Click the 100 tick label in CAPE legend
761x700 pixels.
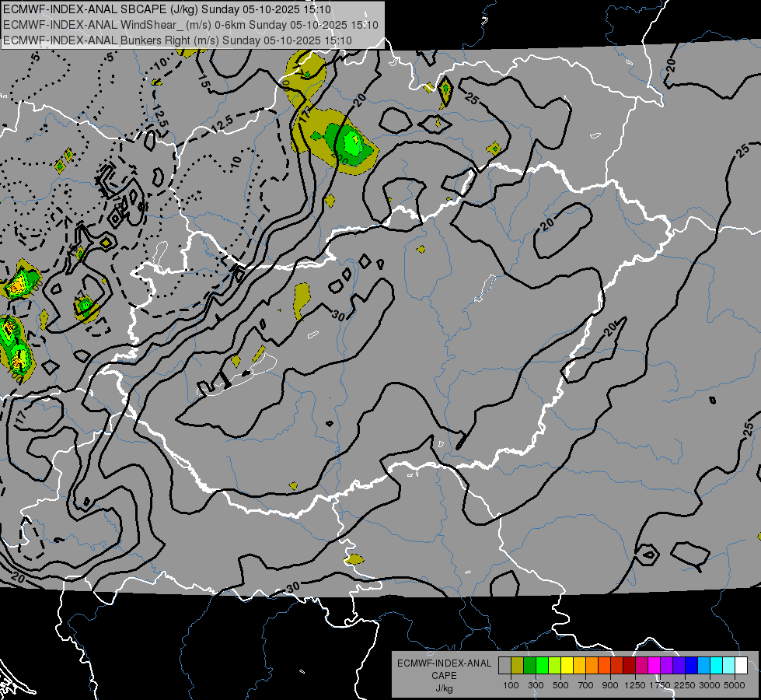pos(511,685)
